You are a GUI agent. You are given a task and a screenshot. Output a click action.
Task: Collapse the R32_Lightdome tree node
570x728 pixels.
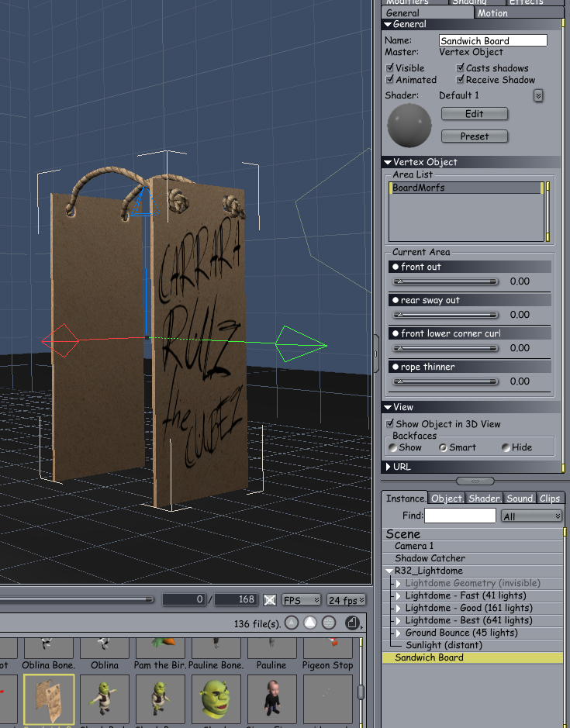(x=389, y=571)
